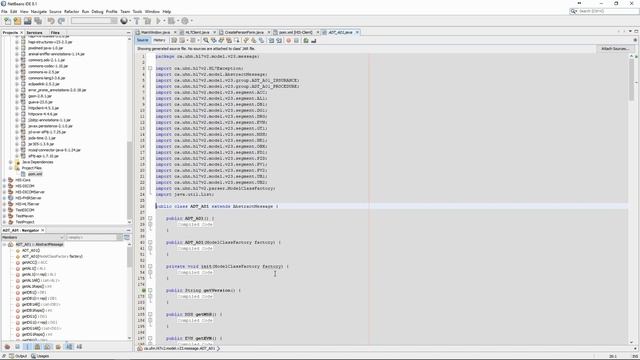Image resolution: width=640 pixels, height=360 pixels.
Task: Click the empty filter field in Navigator
Action: tap(94, 237)
